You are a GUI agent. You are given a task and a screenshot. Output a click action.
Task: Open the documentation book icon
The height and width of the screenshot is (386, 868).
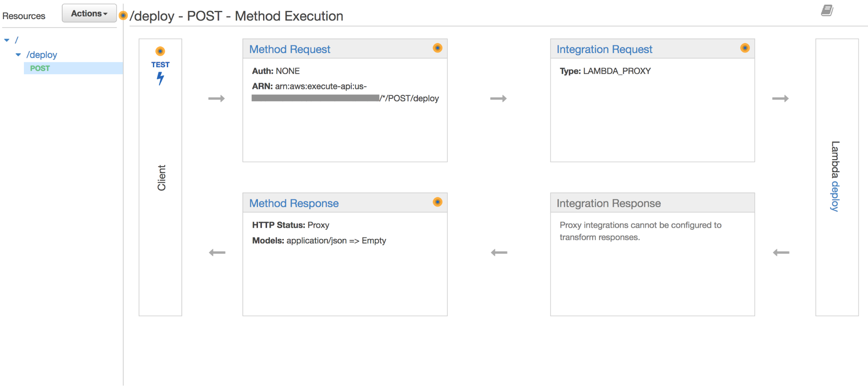point(827,10)
